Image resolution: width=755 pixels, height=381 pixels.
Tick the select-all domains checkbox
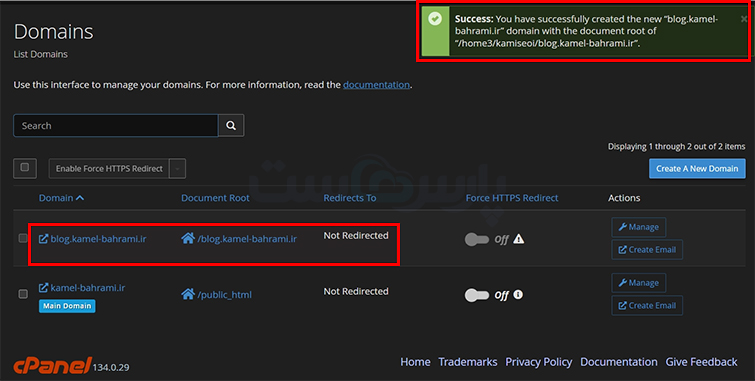click(x=25, y=168)
